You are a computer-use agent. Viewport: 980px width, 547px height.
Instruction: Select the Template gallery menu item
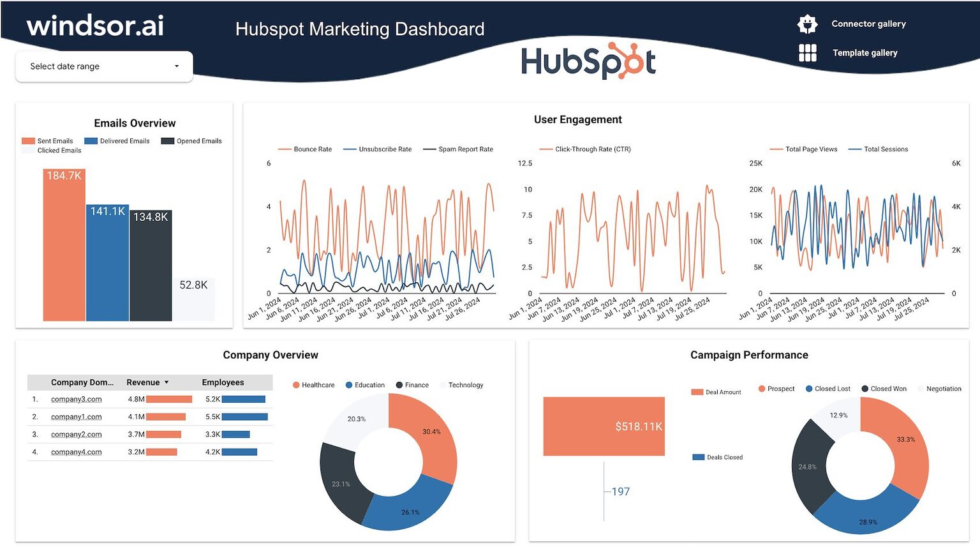pyautogui.click(x=865, y=52)
